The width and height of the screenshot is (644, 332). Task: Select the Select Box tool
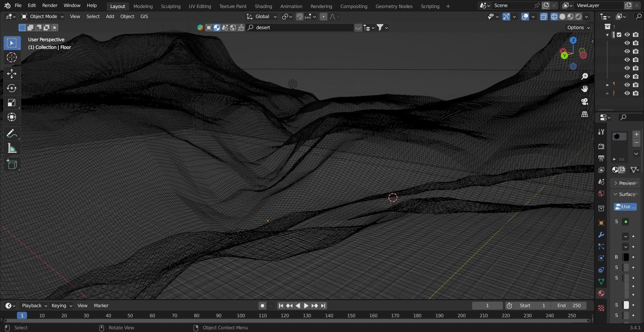coord(12,43)
